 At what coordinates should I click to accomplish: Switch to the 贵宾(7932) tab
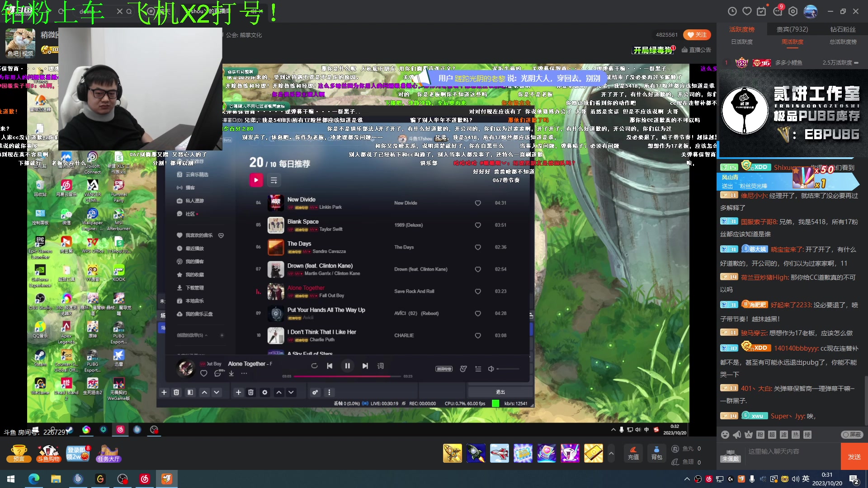[x=792, y=29]
